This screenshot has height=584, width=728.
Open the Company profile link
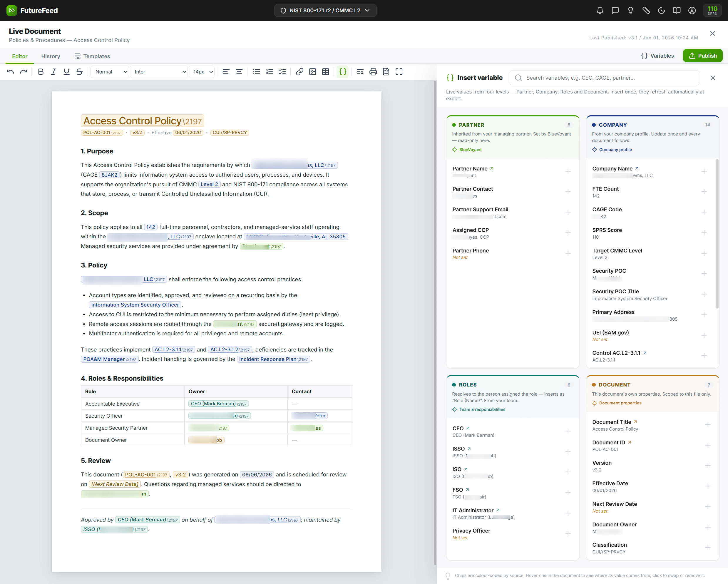click(x=612, y=150)
